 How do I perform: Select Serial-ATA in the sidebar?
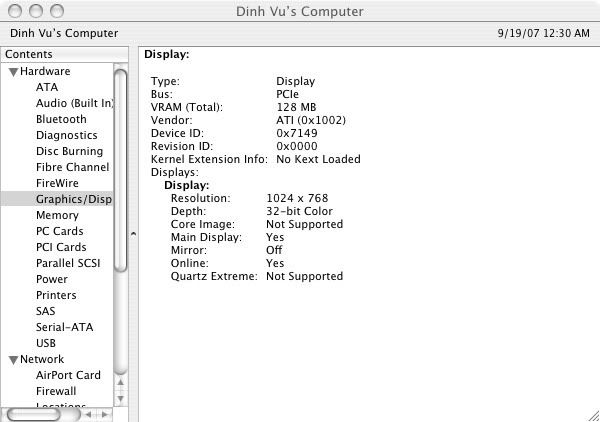[64, 327]
